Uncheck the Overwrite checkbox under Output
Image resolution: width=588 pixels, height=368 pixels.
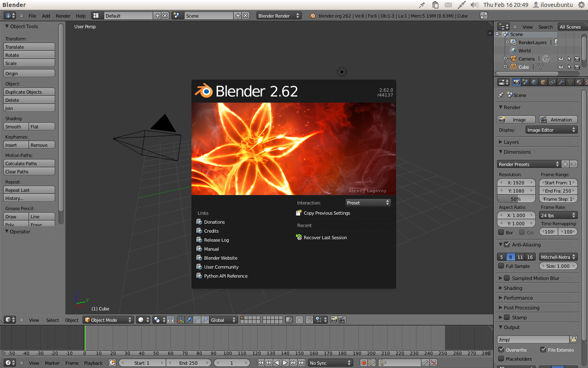click(x=501, y=350)
